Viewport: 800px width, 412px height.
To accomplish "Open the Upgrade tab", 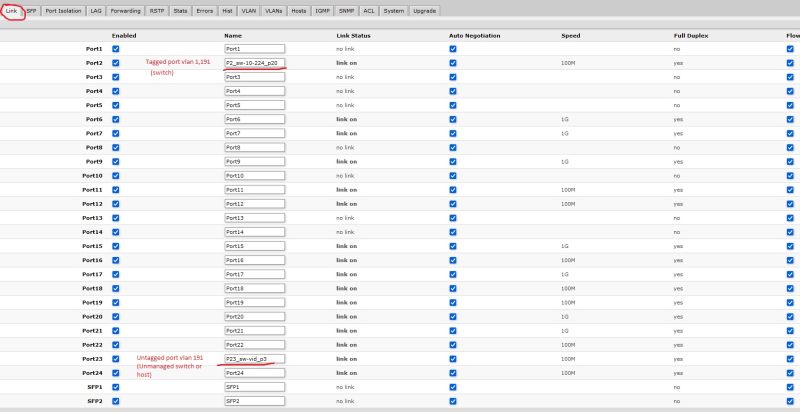I will [x=424, y=11].
